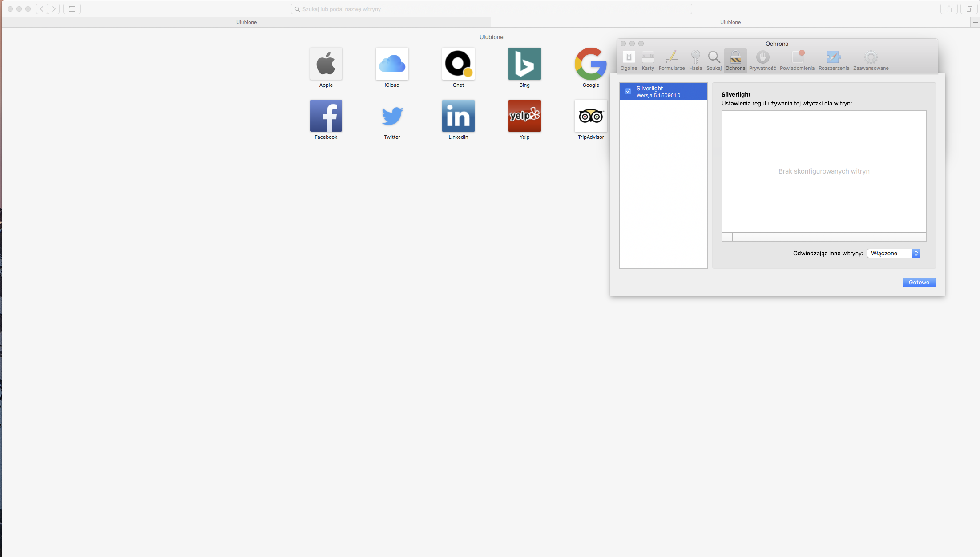Click the Gotowe button
This screenshot has width=980, height=557.
(x=919, y=283)
